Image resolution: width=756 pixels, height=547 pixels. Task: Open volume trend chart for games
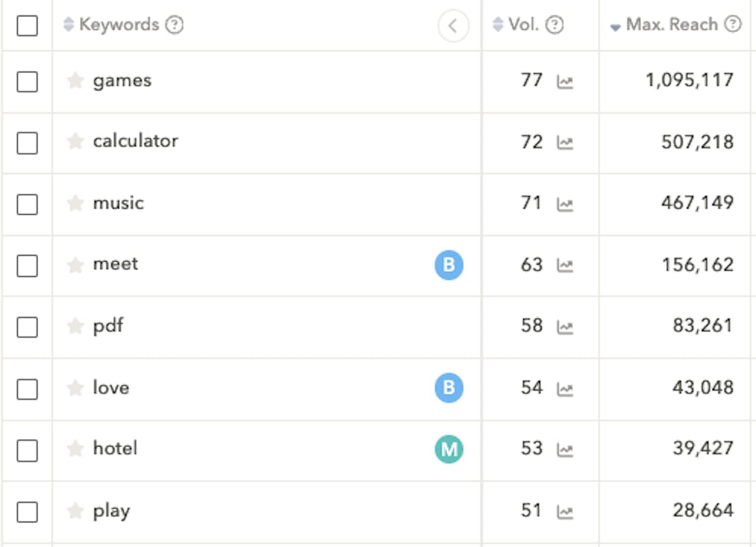point(565,81)
